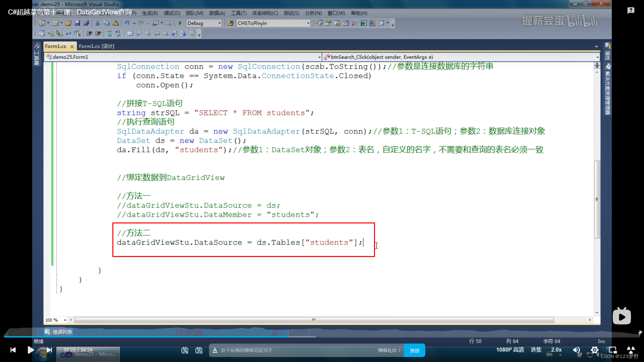The width and height of the screenshot is (644, 362).
Task: Click the play button in video player
Action: 31,350
